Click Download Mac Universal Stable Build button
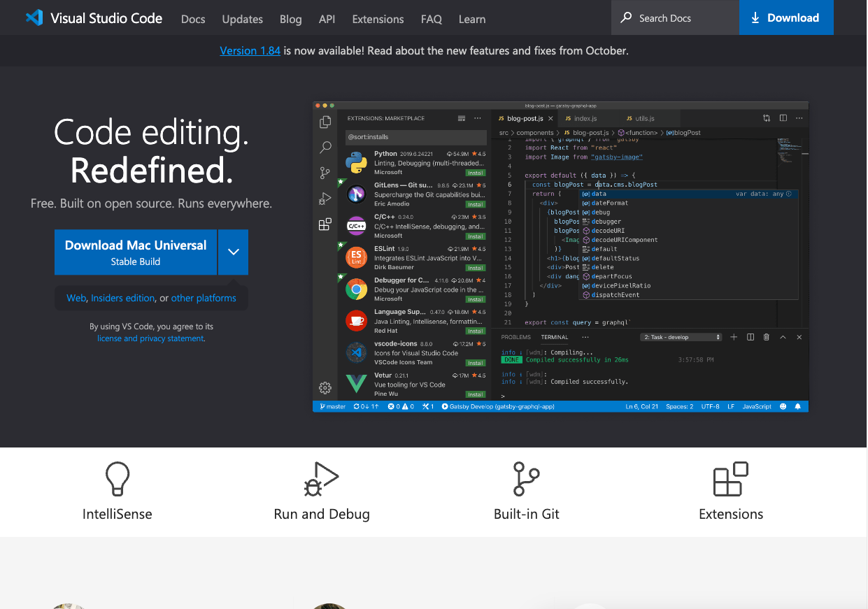The height and width of the screenshot is (609, 868). click(136, 252)
